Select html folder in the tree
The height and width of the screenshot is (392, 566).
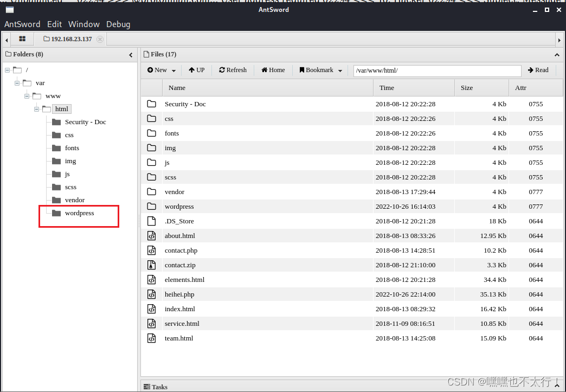tap(62, 109)
